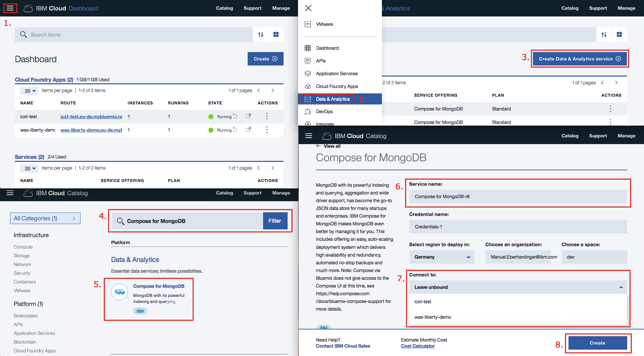Click catalog search field Compose for MongoDB

[x=187, y=221]
